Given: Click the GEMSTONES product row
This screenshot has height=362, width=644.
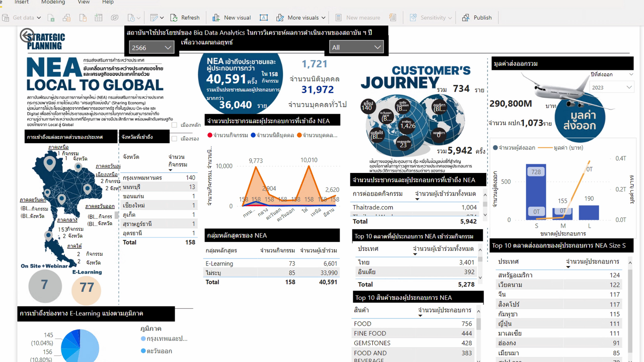Looking at the screenshot, I should click(413, 343).
